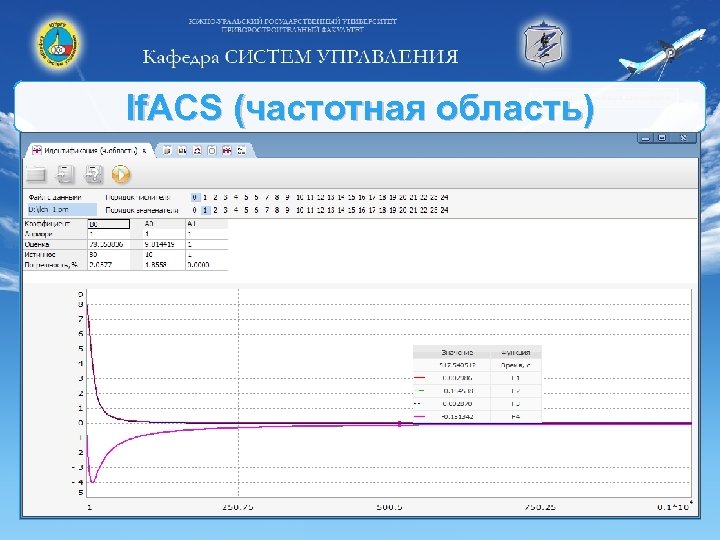The width and height of the screenshot is (720, 540).
Task: Set numerator order to 2
Action: (x=215, y=197)
